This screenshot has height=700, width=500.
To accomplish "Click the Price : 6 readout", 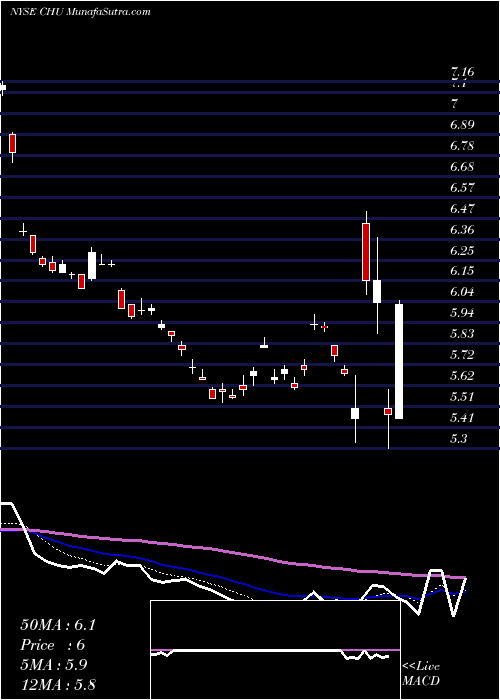I will pyautogui.click(x=52, y=645).
